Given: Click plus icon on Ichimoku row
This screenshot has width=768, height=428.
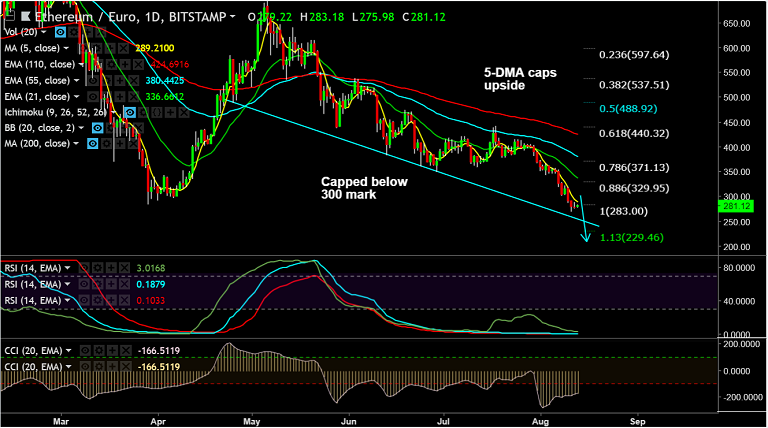Looking at the screenshot, I should pos(170,112).
